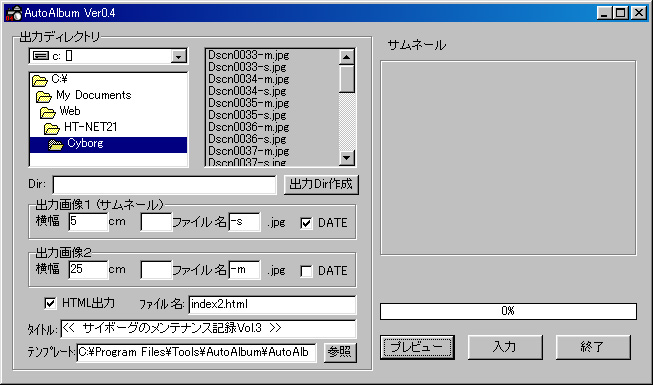Select the C:¥ root directory
This screenshot has height=385, width=653.
pos(59,79)
